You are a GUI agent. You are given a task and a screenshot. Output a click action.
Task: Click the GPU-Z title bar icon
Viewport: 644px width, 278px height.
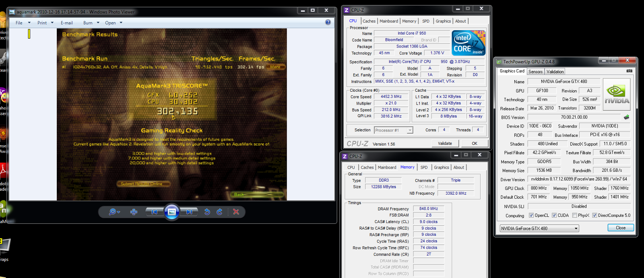tap(499, 62)
